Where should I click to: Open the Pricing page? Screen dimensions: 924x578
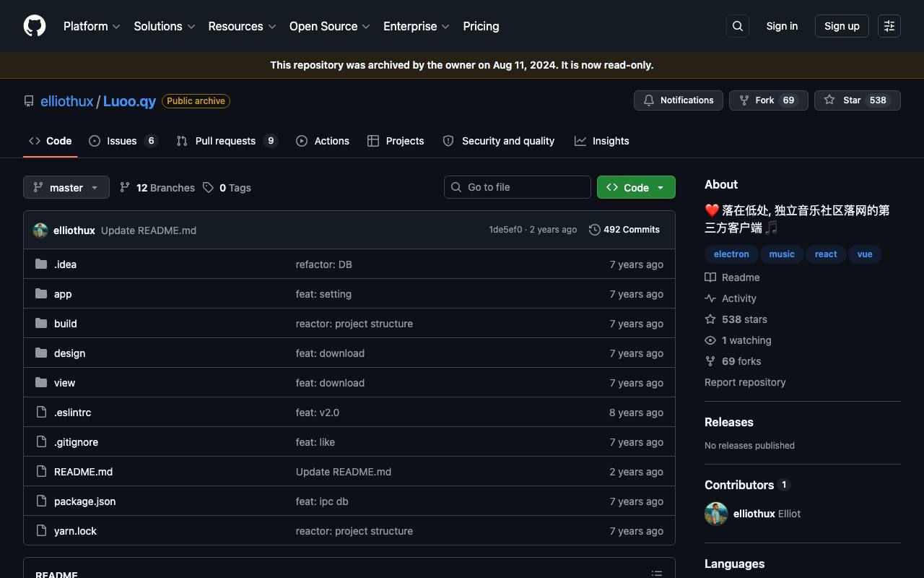pyautogui.click(x=481, y=26)
